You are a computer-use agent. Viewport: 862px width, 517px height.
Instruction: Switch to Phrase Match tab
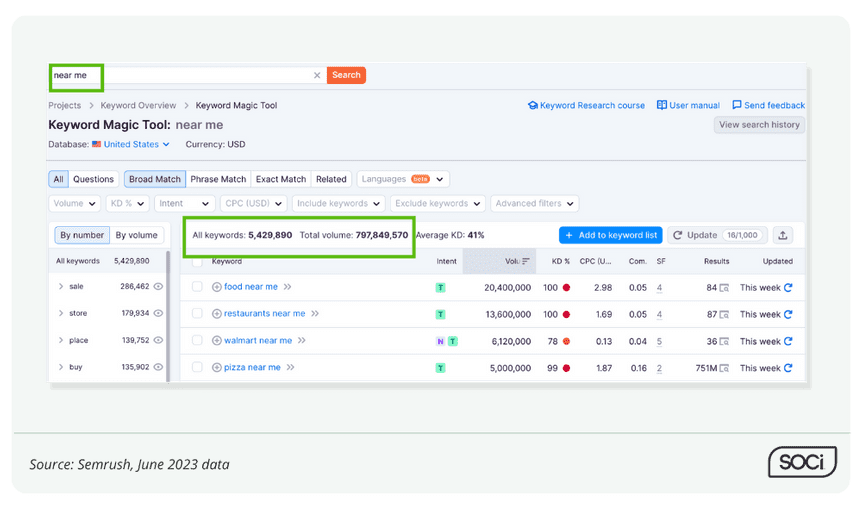[218, 179]
